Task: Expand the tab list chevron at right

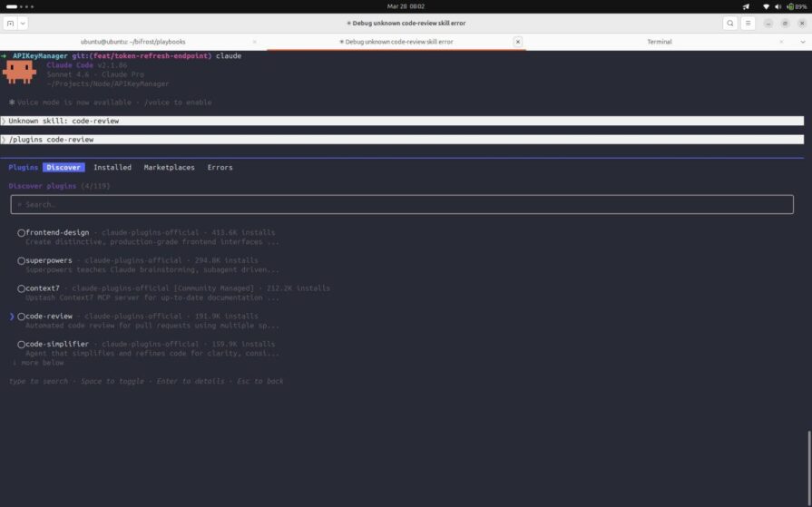Action: (802, 42)
